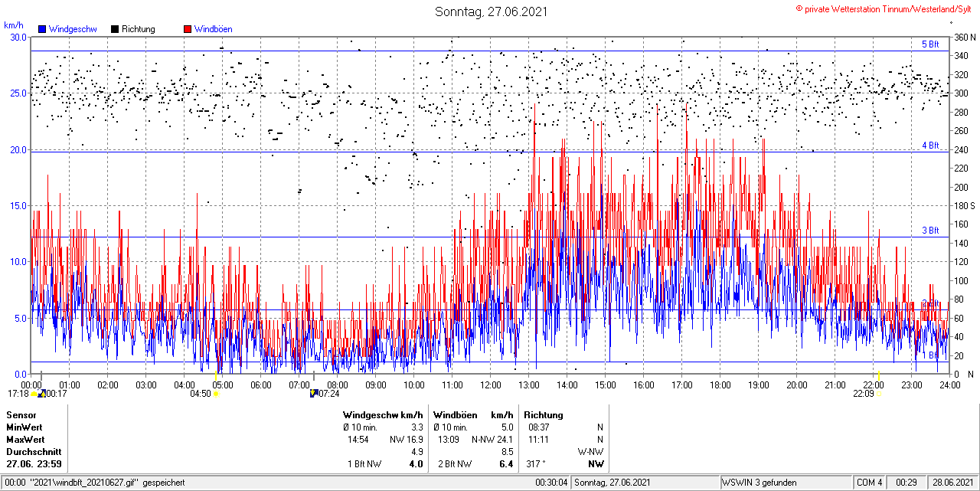Click the blue Windgeschw legend swatch

pos(42,29)
